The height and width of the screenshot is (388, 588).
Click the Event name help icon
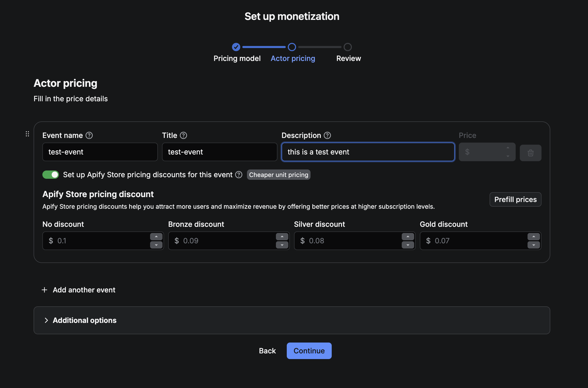point(89,135)
